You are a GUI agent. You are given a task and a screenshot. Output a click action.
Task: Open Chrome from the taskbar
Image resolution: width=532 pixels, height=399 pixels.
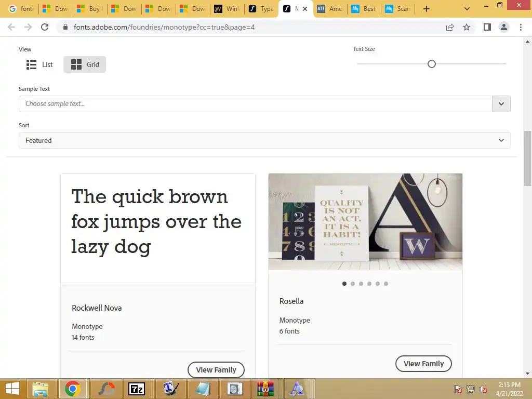73,389
